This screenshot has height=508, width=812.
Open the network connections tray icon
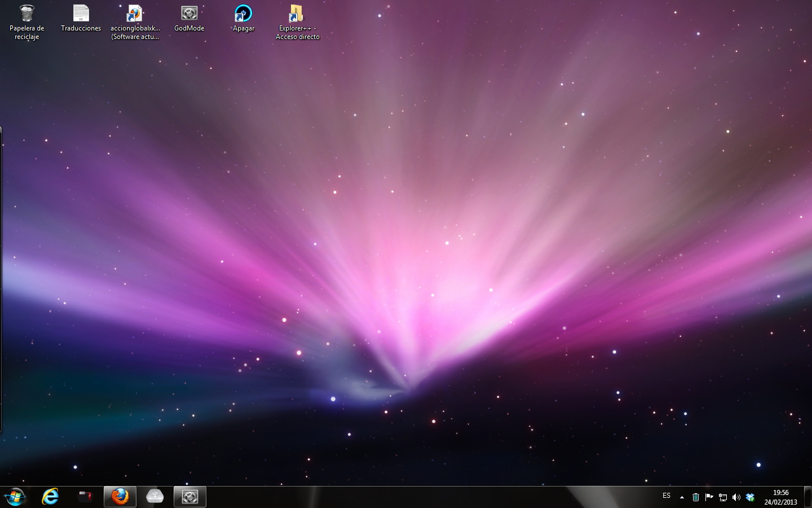[723, 497]
